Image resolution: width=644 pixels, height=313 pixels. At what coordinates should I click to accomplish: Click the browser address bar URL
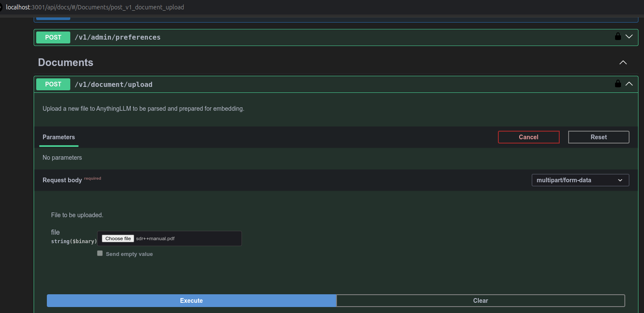click(95, 7)
